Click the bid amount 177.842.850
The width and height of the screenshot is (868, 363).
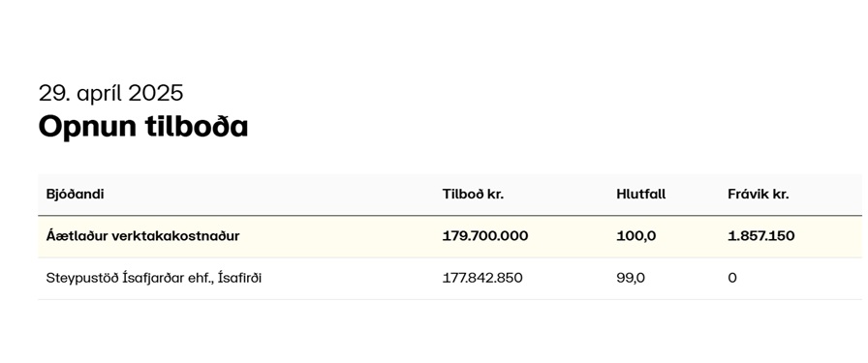pyautogui.click(x=482, y=278)
